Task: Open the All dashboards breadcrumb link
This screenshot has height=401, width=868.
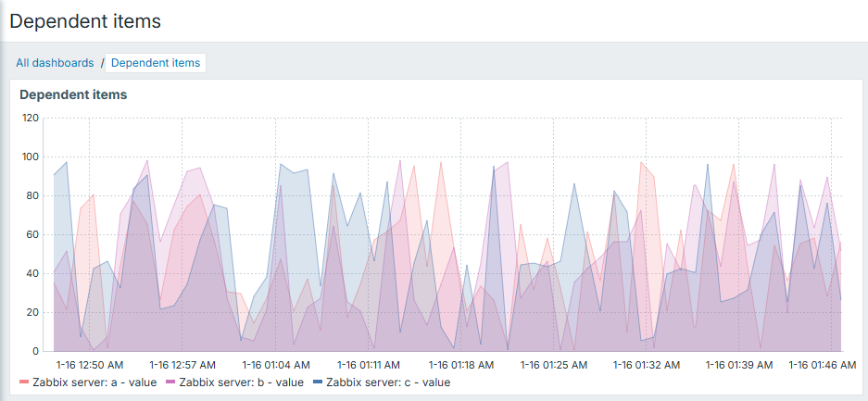Action: click(x=55, y=63)
